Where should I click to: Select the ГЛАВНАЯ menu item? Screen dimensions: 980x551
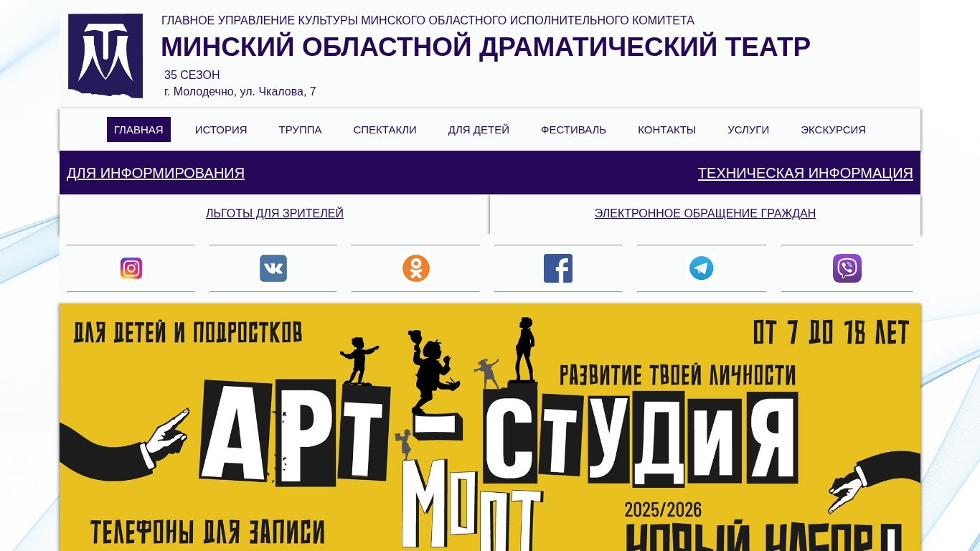pyautogui.click(x=138, y=130)
